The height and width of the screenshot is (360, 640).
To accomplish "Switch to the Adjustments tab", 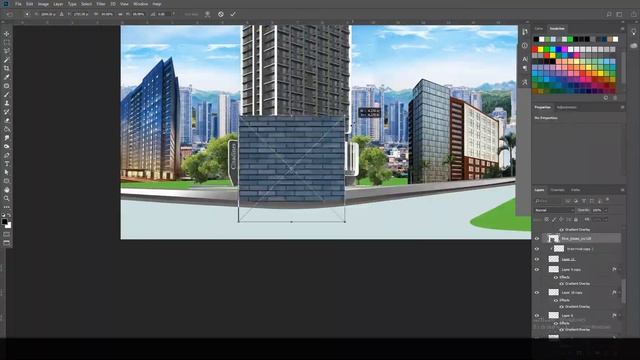I will (567, 107).
